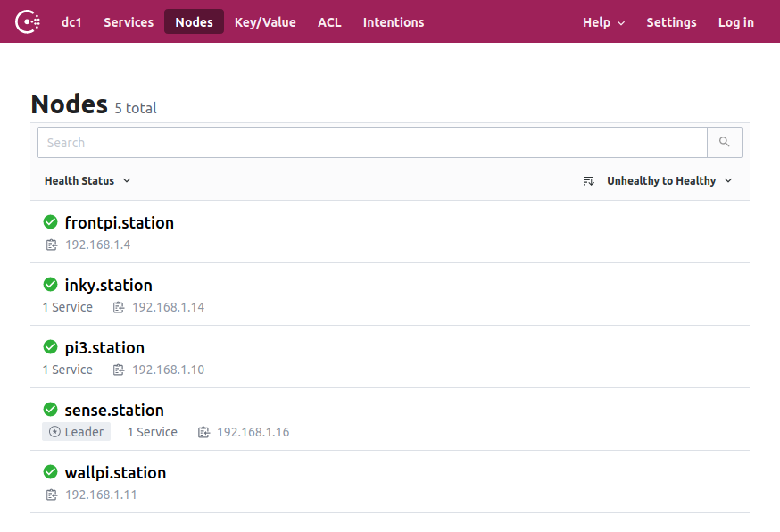Expand the Health Status filter
780x532 pixels.
[87, 180]
